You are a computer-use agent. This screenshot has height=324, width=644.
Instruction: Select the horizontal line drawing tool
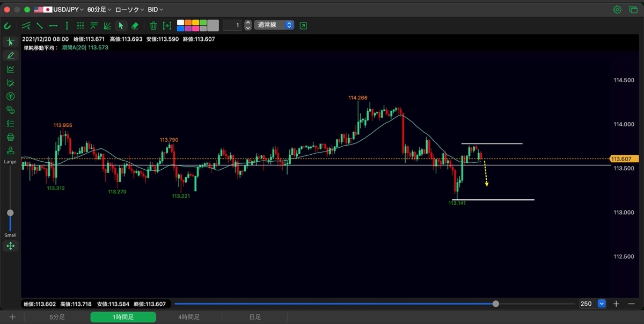click(53, 25)
